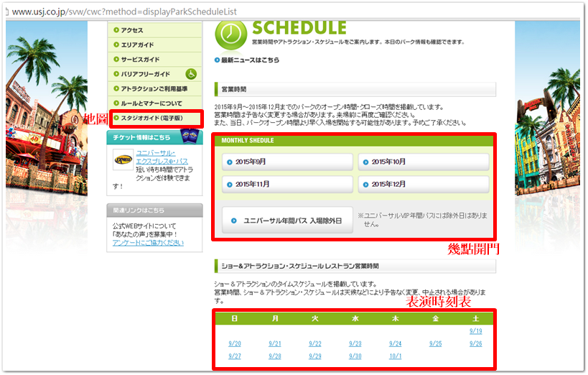The width and height of the screenshot is (588, 375).
Task: Click arrow icon before ユニバーサル年間パス
Action: (233, 221)
